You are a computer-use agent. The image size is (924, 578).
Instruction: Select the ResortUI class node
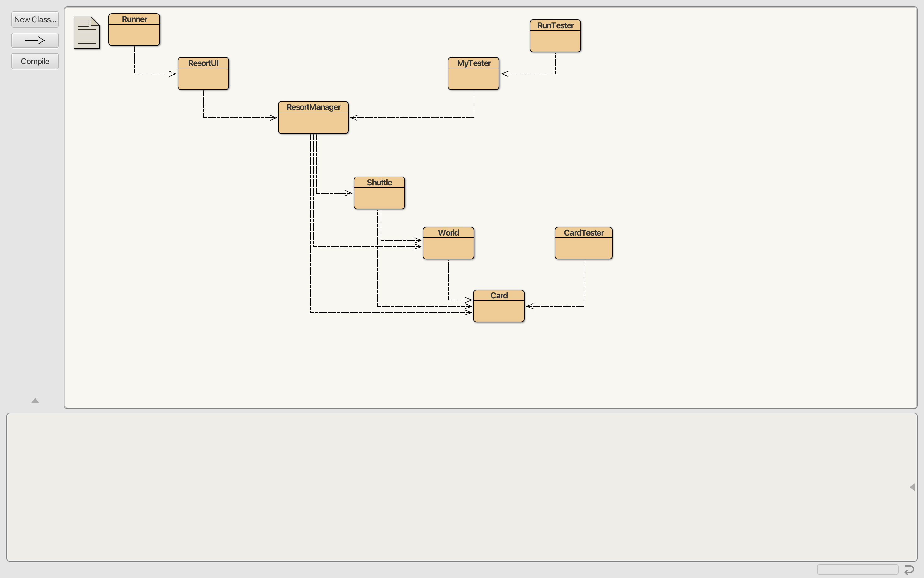(x=203, y=73)
